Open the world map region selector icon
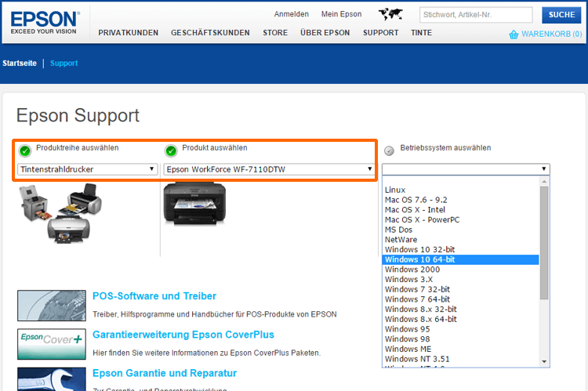This screenshot has width=588, height=391. pos(390,14)
